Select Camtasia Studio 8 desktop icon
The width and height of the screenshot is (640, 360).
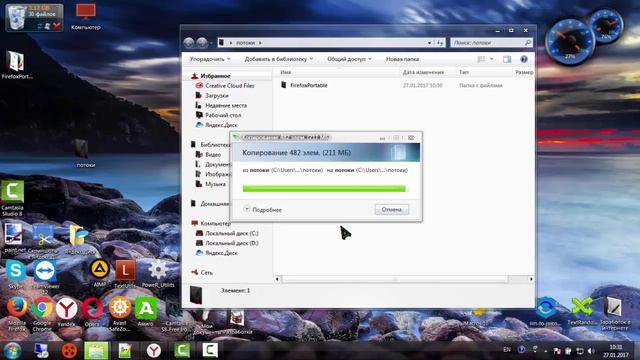12,198
